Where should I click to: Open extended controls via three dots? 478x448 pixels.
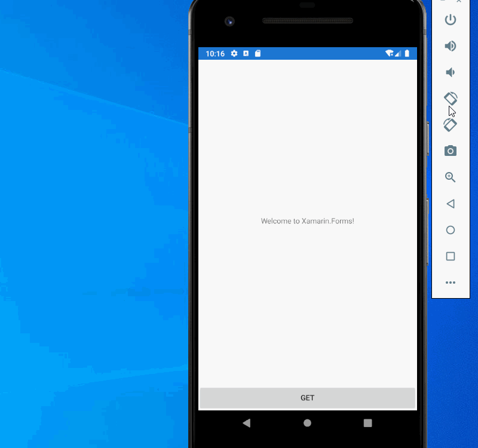pyautogui.click(x=451, y=283)
